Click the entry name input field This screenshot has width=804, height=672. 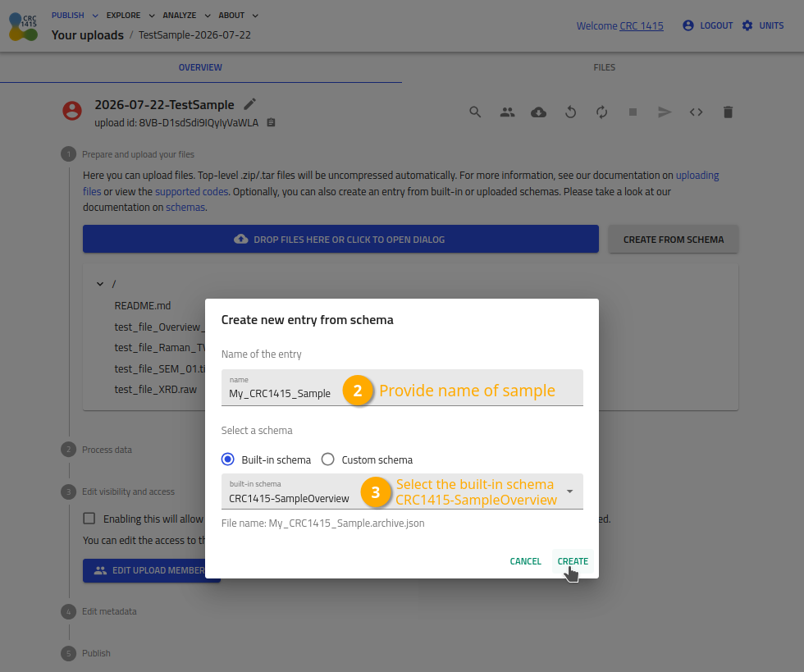coord(402,388)
